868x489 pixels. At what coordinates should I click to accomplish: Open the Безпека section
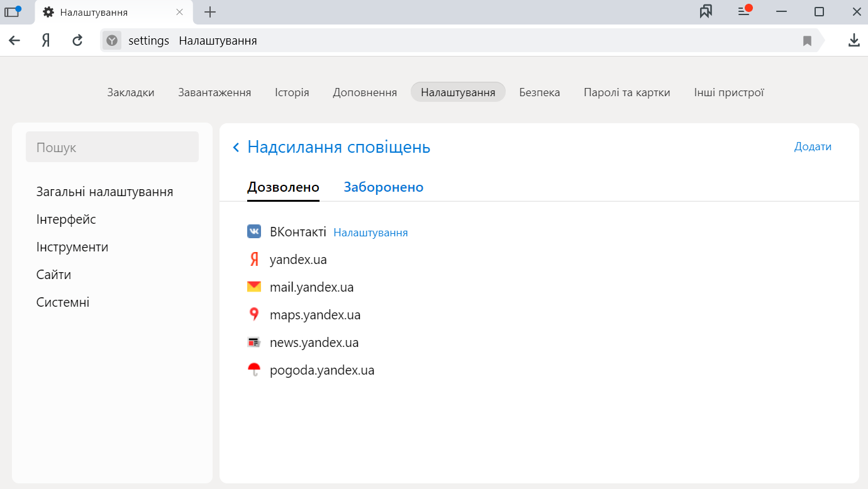(540, 92)
